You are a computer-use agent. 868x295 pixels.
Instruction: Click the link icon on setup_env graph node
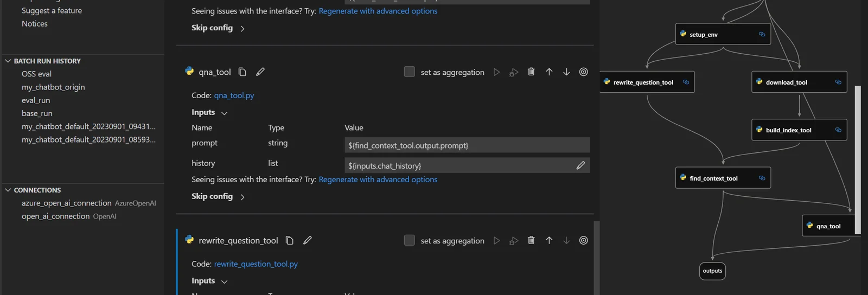point(762,34)
